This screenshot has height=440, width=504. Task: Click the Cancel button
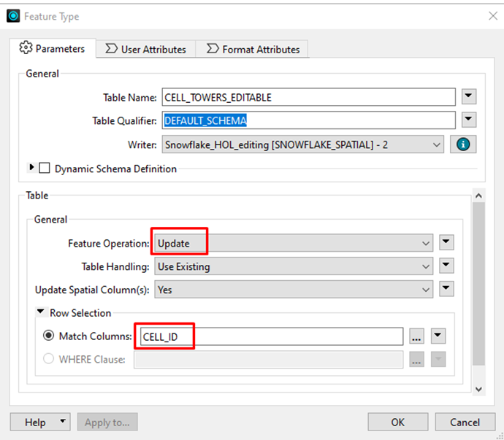(465, 422)
